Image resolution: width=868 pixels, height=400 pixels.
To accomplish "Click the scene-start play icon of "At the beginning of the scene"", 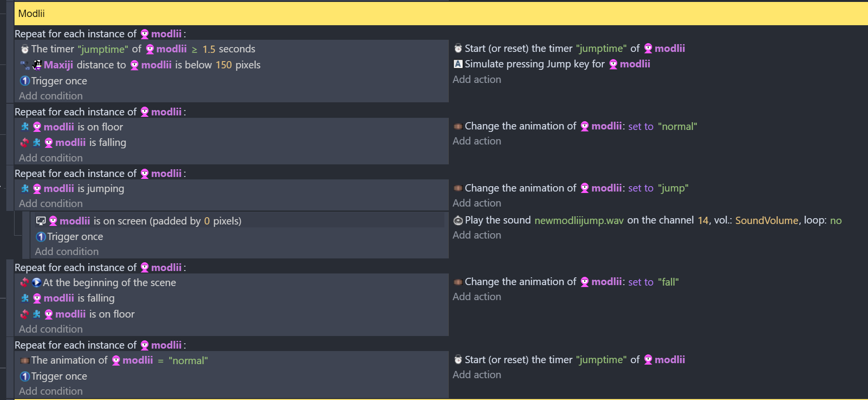I will 36,283.
